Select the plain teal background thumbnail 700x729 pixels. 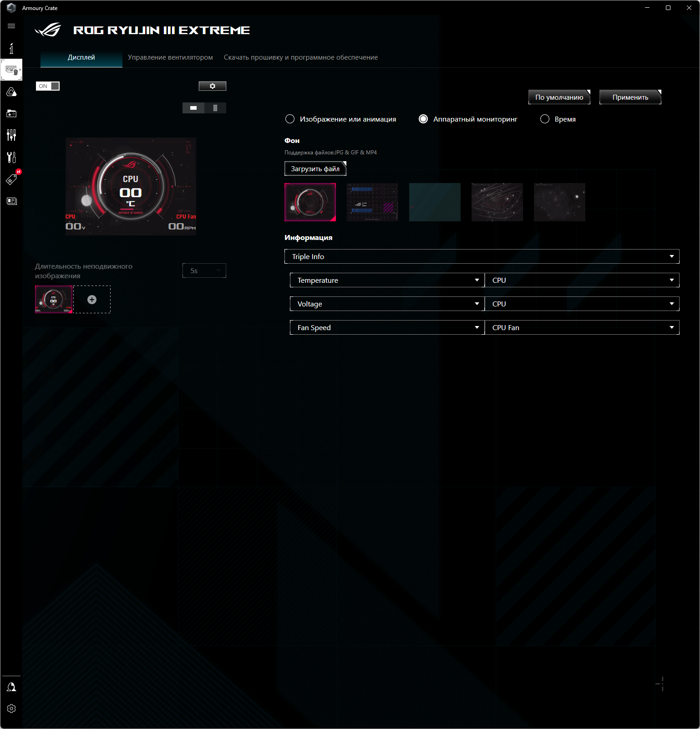[435, 202]
